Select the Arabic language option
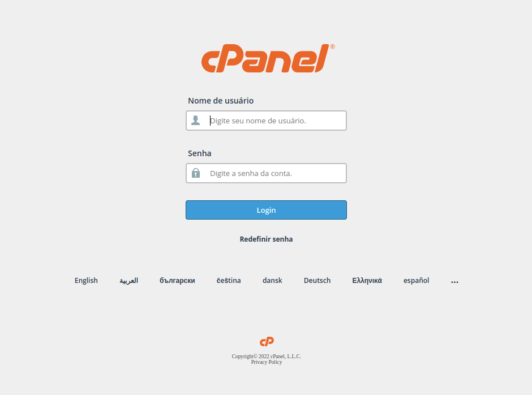532x395 pixels. pos(129,281)
